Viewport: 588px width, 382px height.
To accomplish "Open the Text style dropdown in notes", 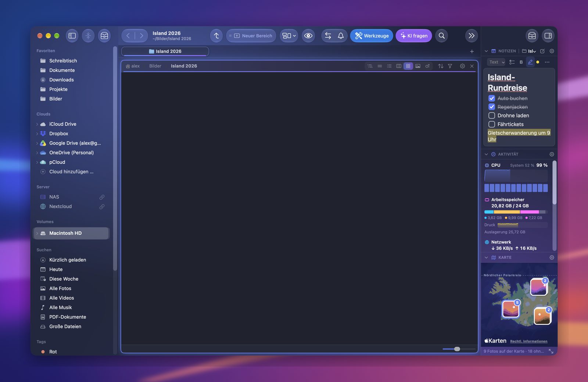I will click(496, 62).
